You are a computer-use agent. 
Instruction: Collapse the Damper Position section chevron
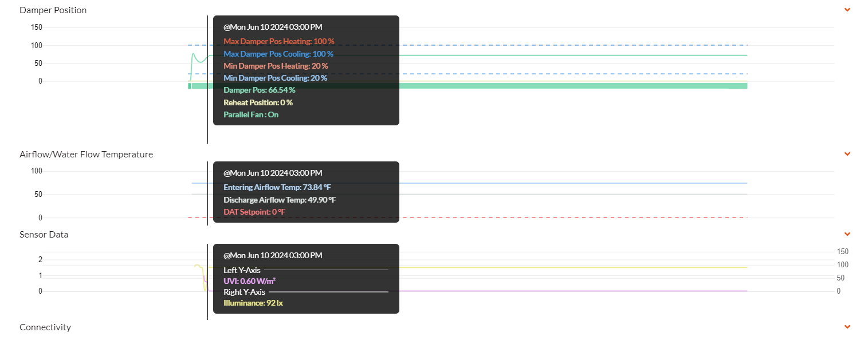click(847, 10)
